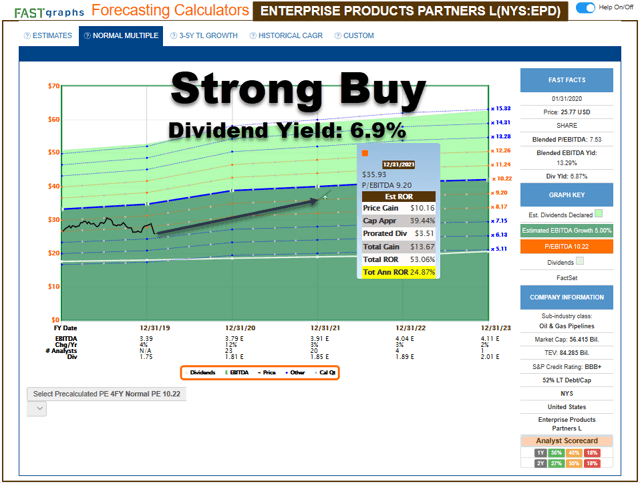Click the 2Y scorecard label
Viewport: 640px width, 484px height.
[540, 463]
